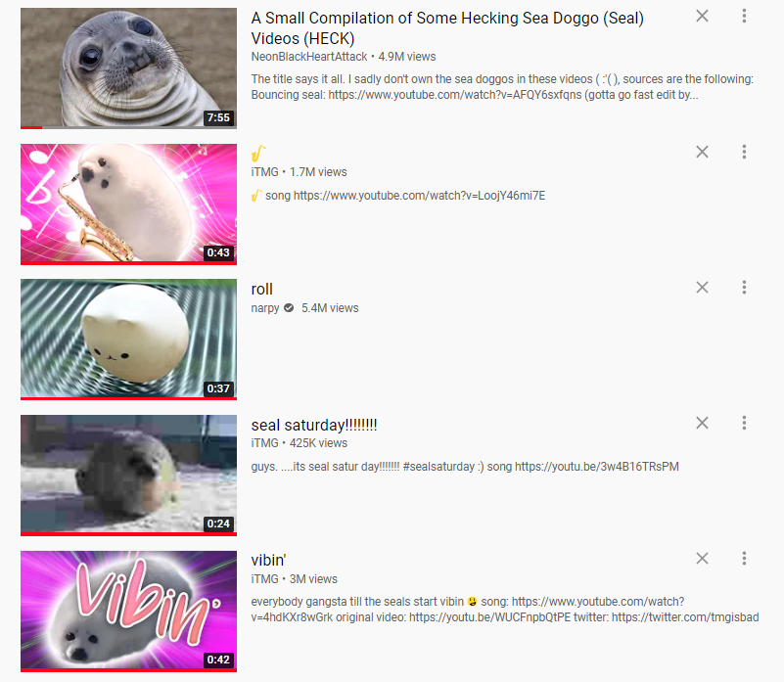Screen dimensions: 784x682
Task: Remove 'seal saturday!!!!!!!!' from history
Action: (702, 423)
